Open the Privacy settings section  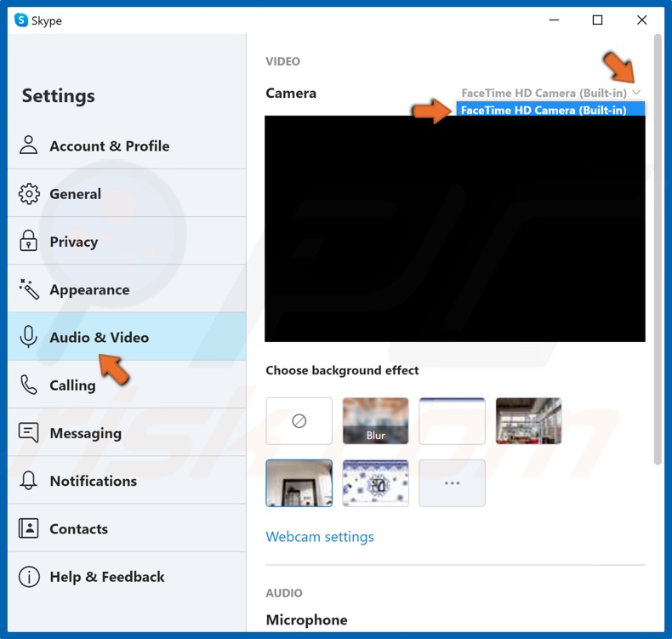127,241
